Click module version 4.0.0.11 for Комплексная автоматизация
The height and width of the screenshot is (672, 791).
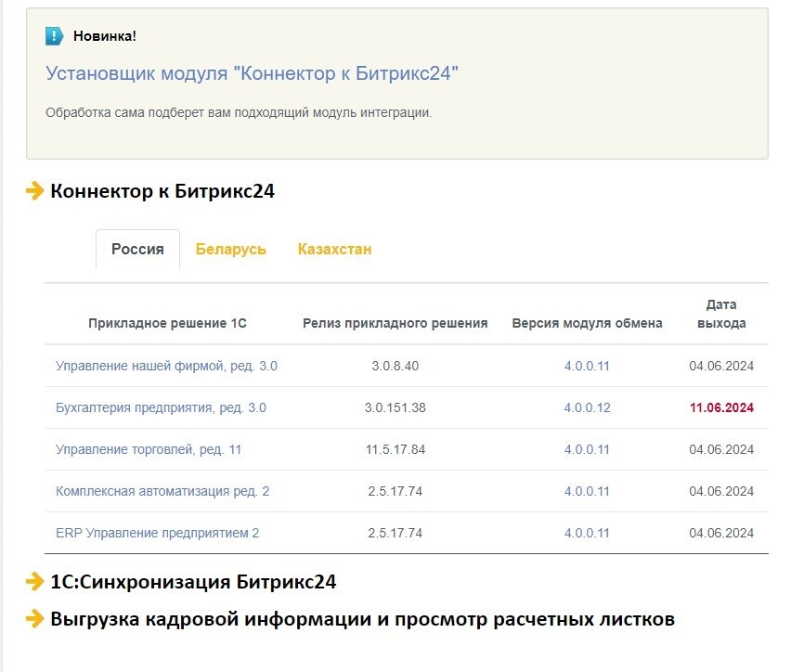(587, 491)
